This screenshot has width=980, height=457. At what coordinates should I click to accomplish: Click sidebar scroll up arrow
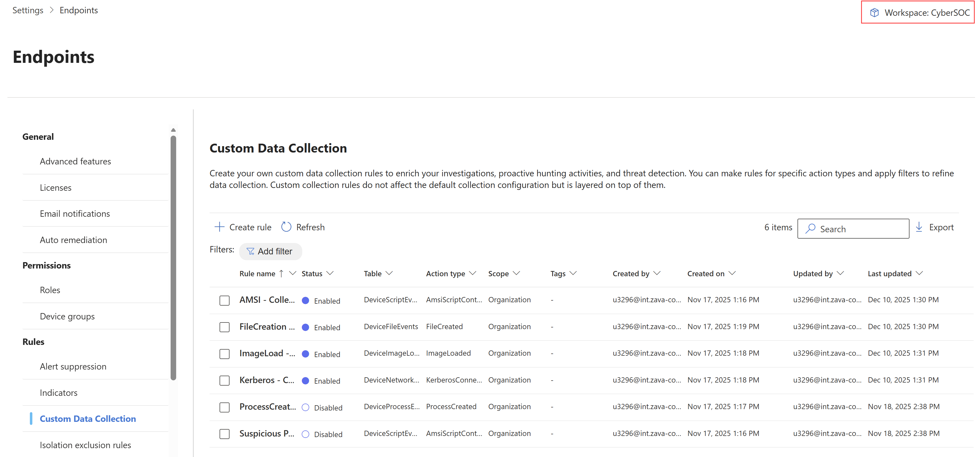[173, 130]
